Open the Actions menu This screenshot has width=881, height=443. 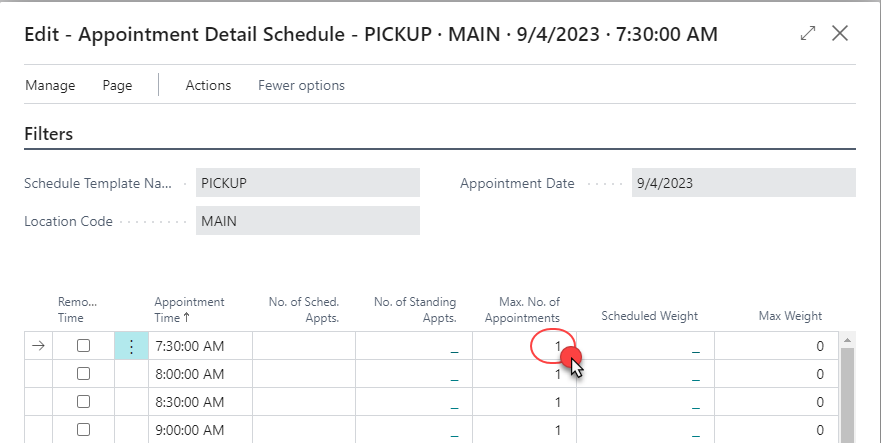208,85
